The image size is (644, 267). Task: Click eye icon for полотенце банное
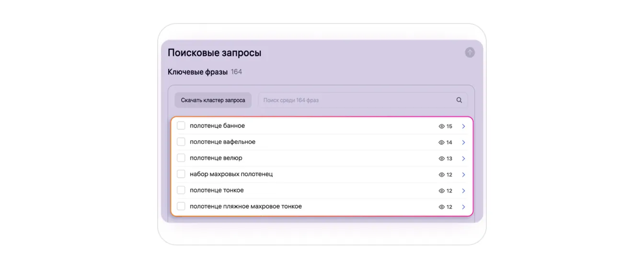tap(442, 127)
